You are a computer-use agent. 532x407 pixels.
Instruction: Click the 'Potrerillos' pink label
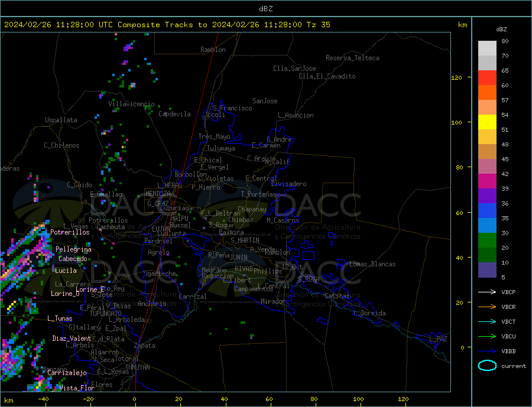click(x=70, y=232)
